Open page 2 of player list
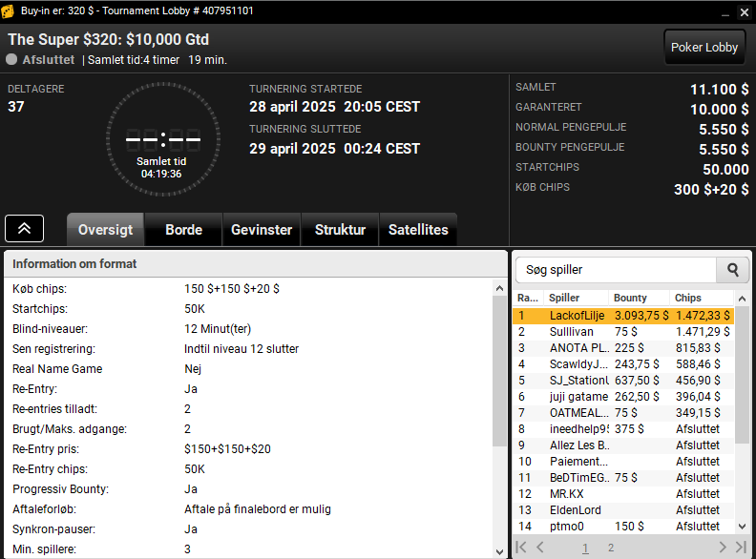The height and width of the screenshot is (559, 756). point(611,548)
